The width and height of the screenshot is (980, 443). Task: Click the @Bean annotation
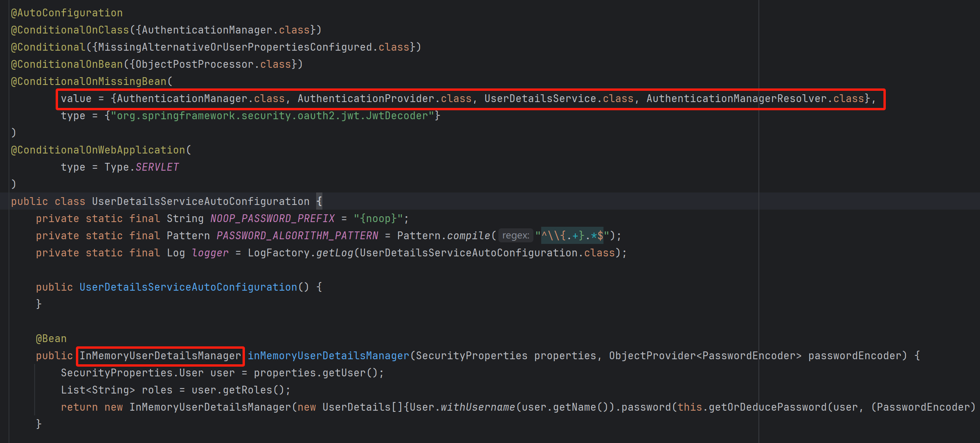click(x=51, y=339)
